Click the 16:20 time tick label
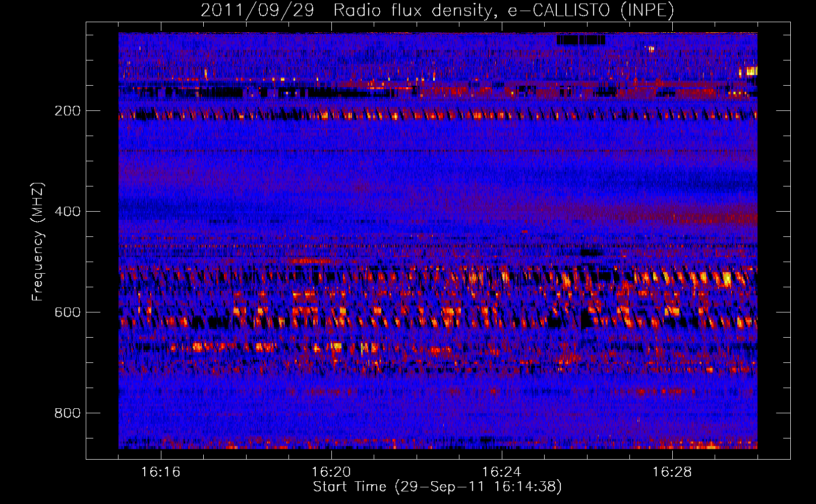The image size is (816, 504). click(x=331, y=472)
